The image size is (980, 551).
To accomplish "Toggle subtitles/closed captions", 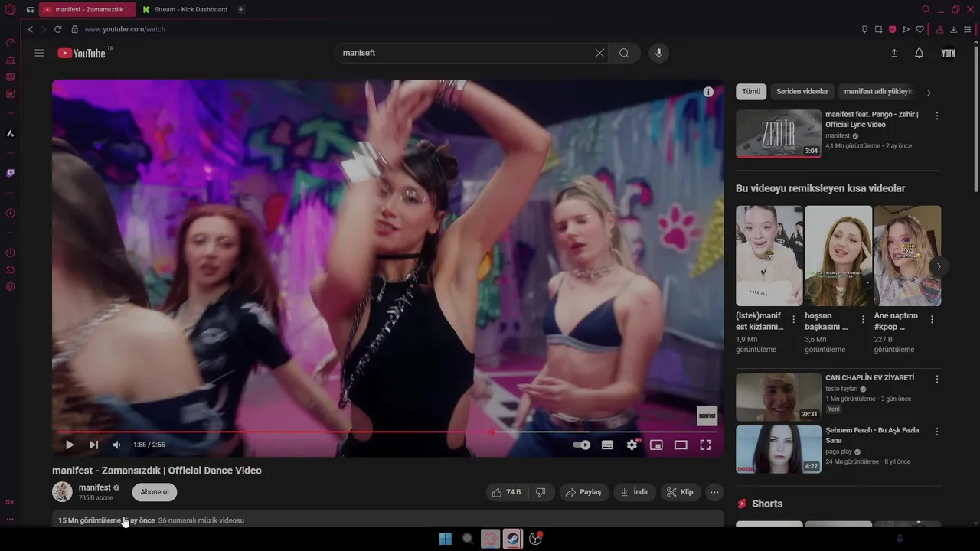I will (x=607, y=445).
